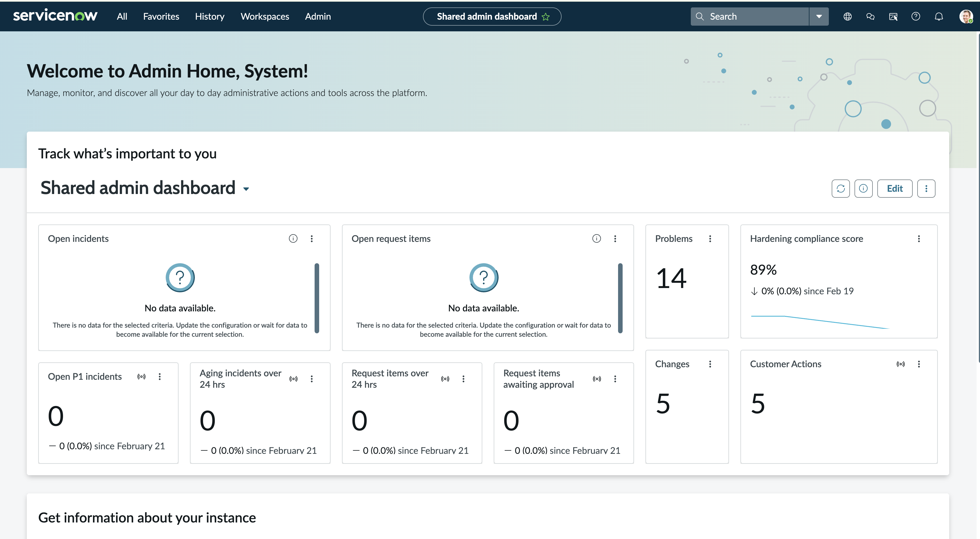
Task: Click the globe language selector icon
Action: coord(847,16)
